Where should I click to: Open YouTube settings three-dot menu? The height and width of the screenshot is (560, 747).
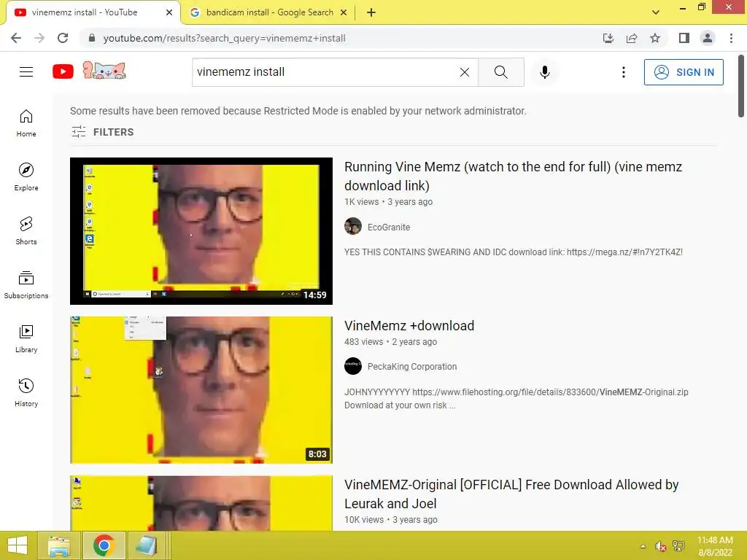[x=623, y=72]
